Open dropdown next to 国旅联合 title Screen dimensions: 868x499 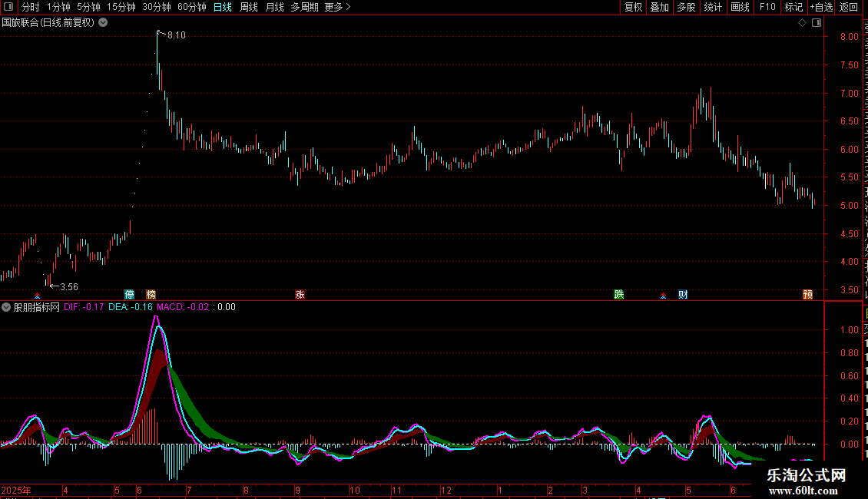point(103,22)
